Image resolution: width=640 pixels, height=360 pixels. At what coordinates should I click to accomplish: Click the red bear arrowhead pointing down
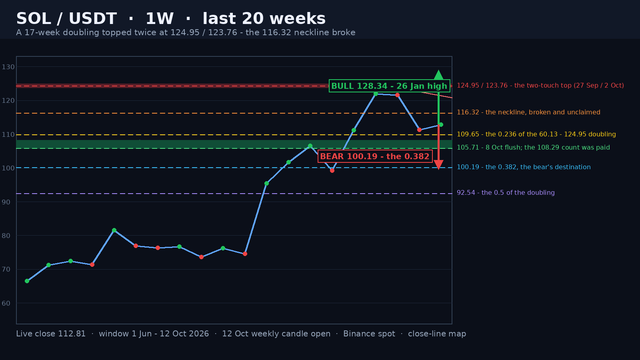click(438, 164)
